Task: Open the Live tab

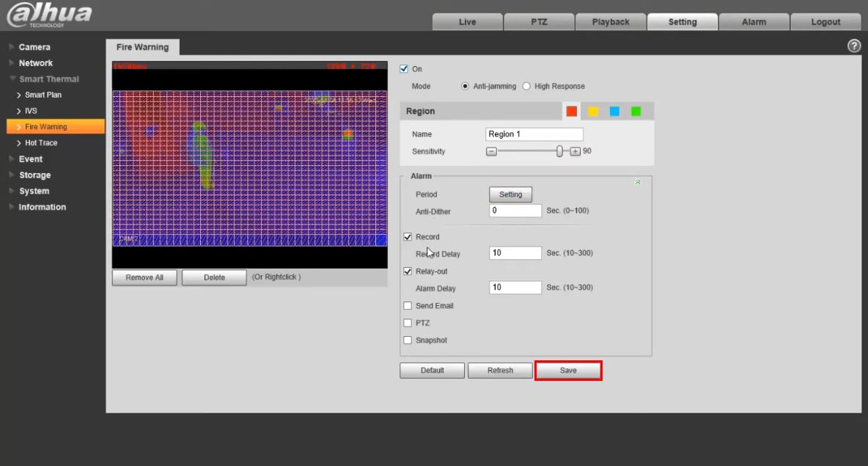Action: [467, 22]
